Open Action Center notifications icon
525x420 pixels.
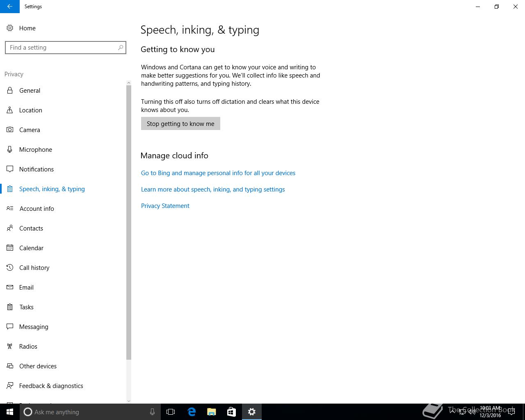[x=511, y=412]
